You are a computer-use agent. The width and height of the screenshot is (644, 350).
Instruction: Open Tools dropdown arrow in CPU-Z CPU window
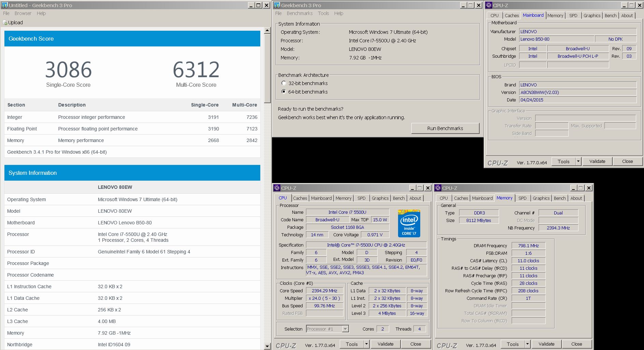366,344
